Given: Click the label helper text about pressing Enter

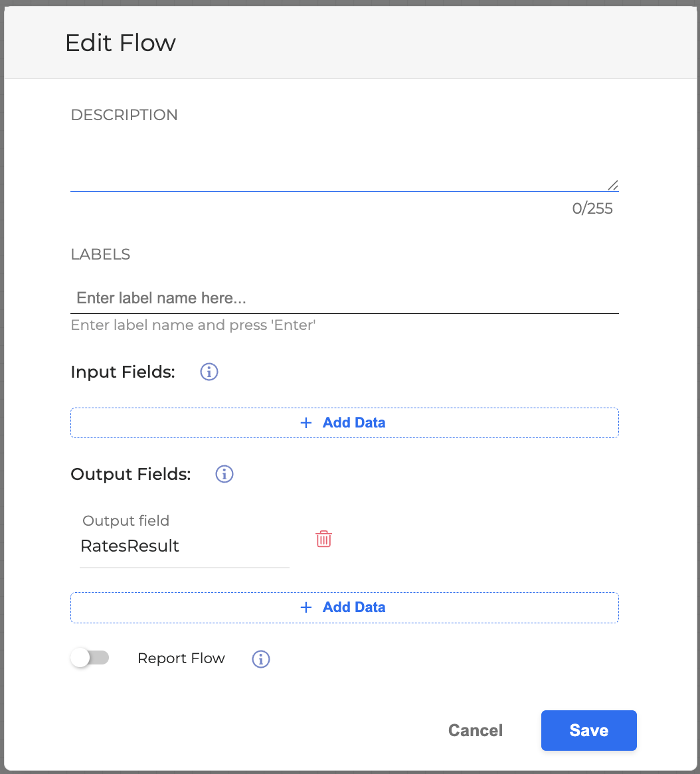Looking at the screenshot, I should [193, 325].
